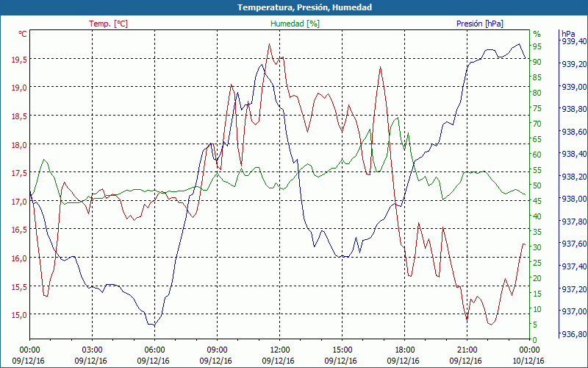Click the '25' humidity axis value
This screenshot has height=368, width=588.
[x=537, y=263]
